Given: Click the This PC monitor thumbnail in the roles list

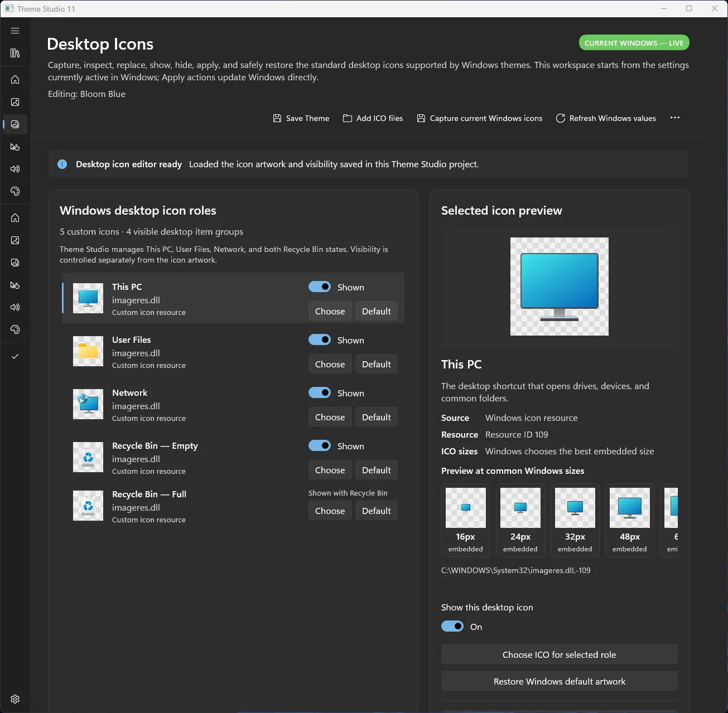Looking at the screenshot, I should [88, 298].
